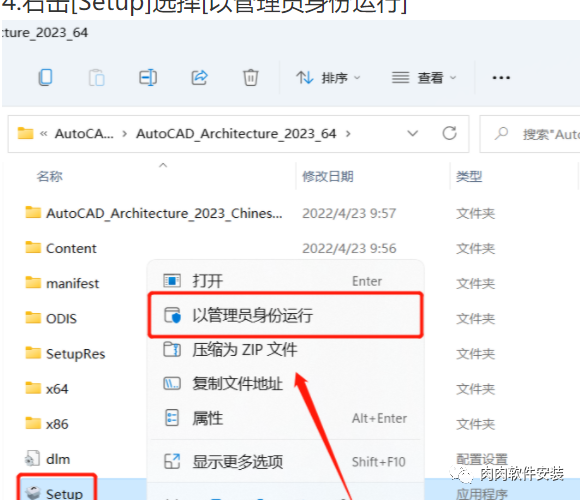Open the 查看 view dropdown
Image resolution: width=582 pixels, height=500 pixels.
[424, 78]
